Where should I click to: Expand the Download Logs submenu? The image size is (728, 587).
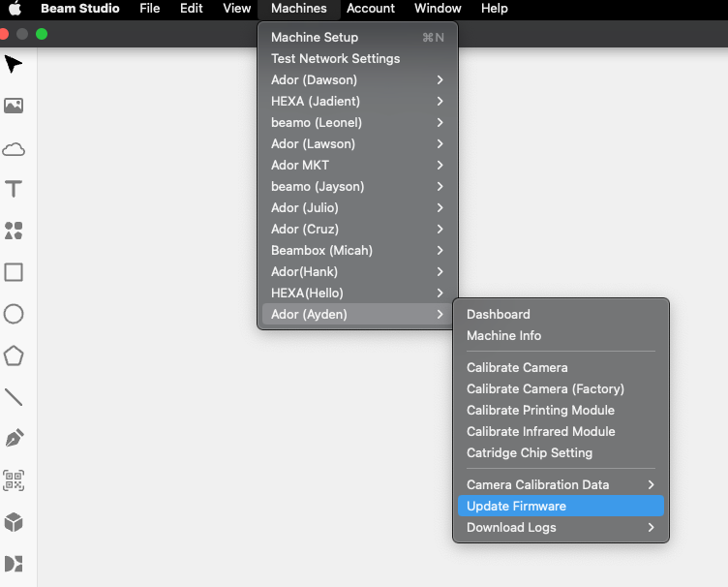561,528
